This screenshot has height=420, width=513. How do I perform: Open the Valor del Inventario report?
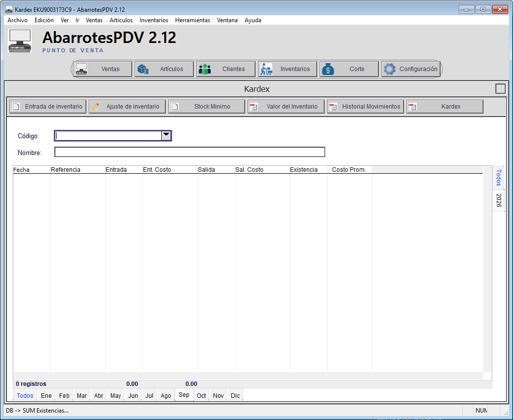[x=286, y=107]
